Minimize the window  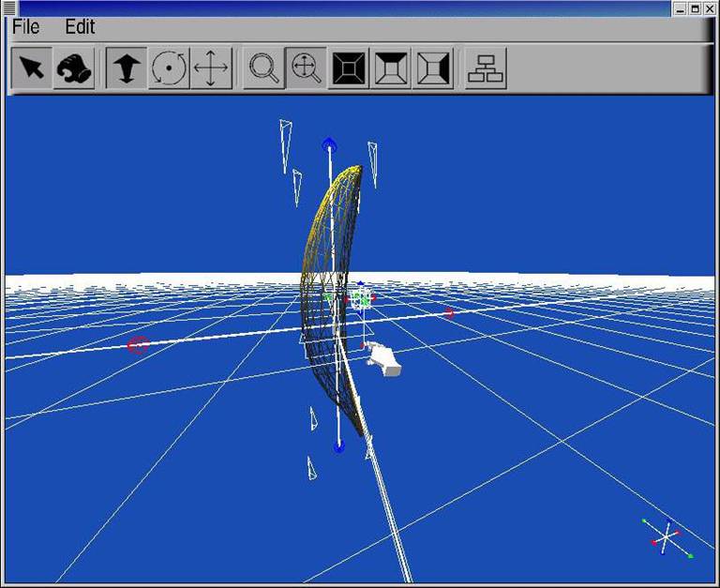point(681,8)
